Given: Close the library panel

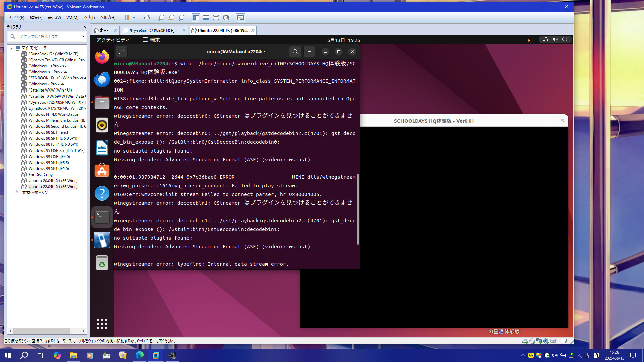Looking at the screenshot, I should coord(85,27).
